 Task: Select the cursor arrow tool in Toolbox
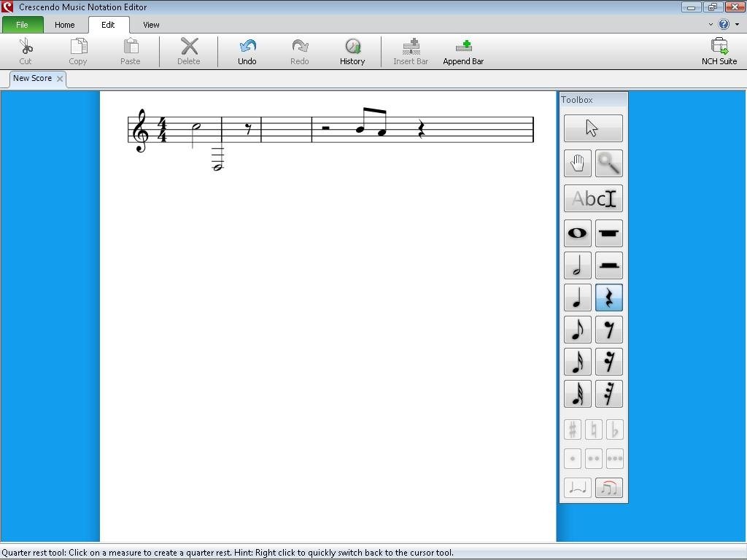point(592,128)
